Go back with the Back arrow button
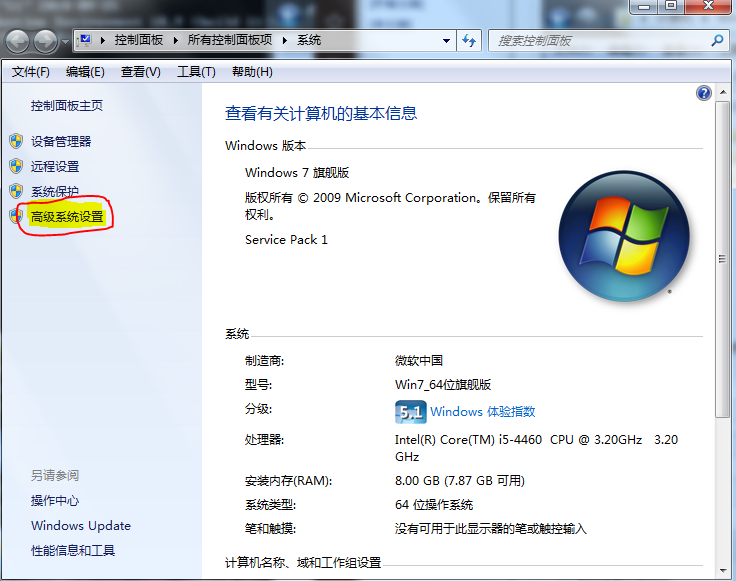 pyautogui.click(x=17, y=41)
